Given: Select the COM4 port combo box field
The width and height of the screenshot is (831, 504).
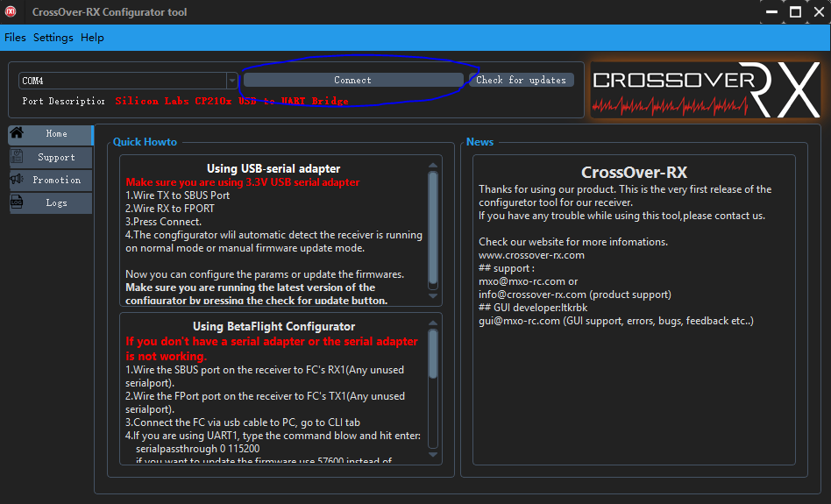Looking at the screenshot, I should point(128,81).
